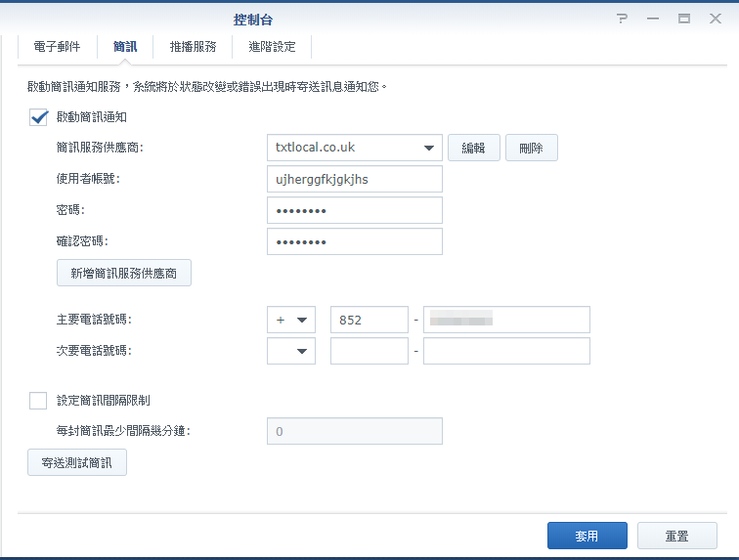Click the 刪除 provider button
The image size is (739, 560).
pyautogui.click(x=532, y=148)
